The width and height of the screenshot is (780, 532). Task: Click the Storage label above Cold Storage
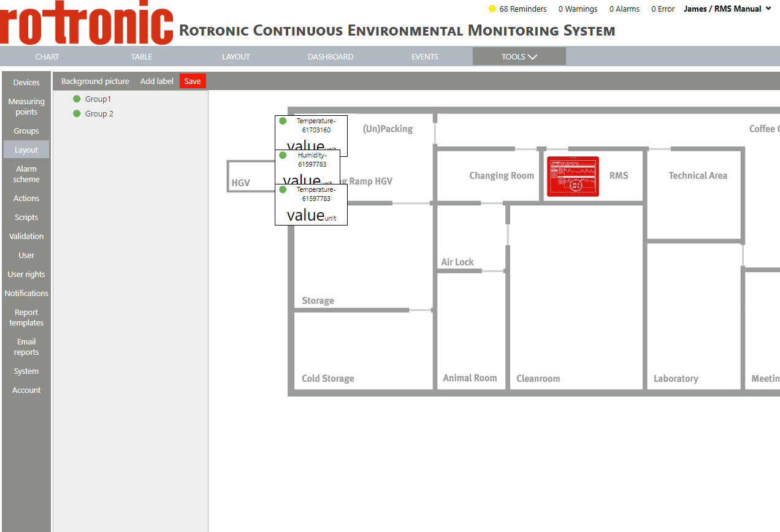(x=318, y=300)
